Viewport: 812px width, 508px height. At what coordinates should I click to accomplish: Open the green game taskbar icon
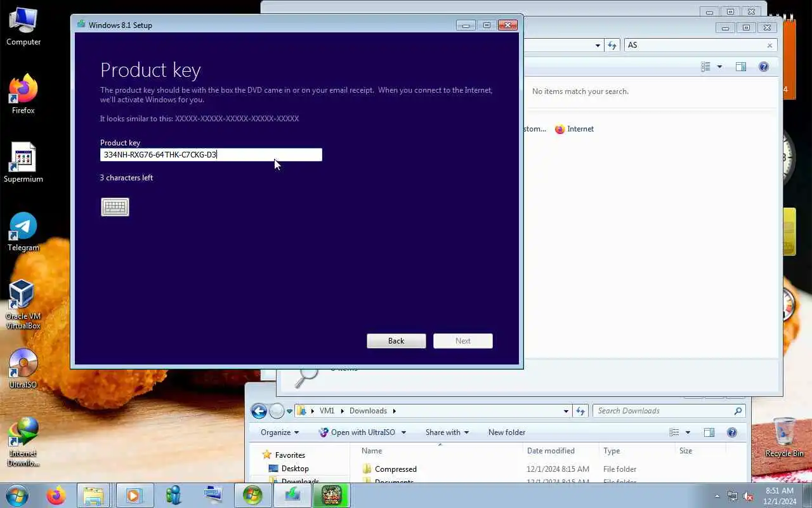(332, 495)
